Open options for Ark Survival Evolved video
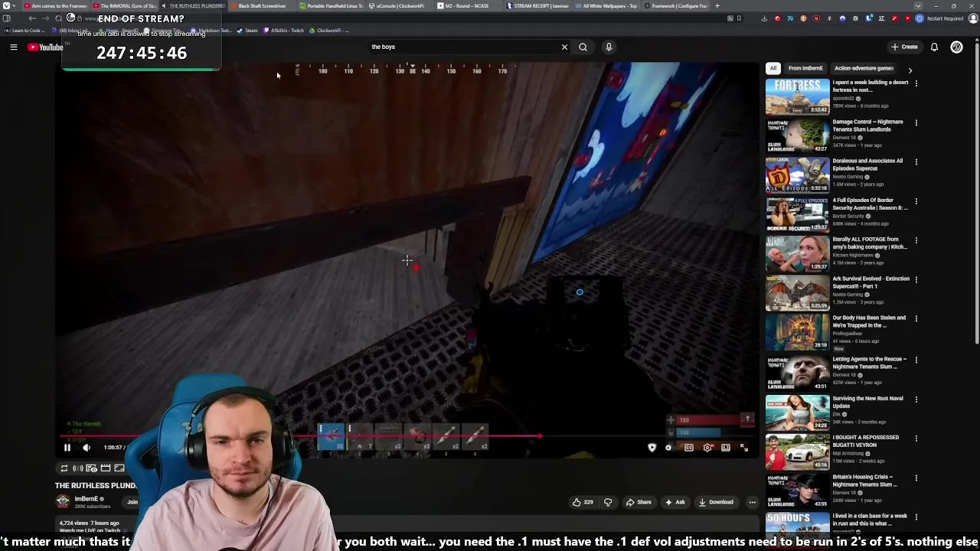The height and width of the screenshot is (551, 980). (x=916, y=280)
